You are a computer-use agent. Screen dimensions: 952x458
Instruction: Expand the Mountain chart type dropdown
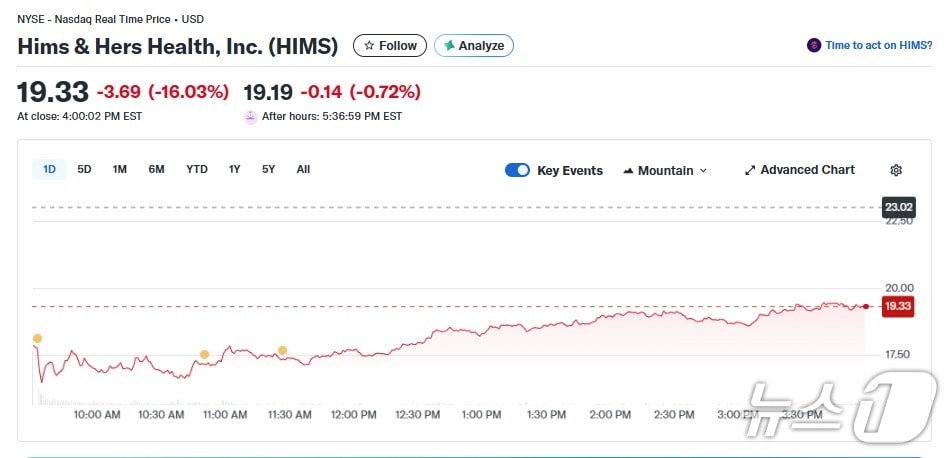(x=665, y=170)
